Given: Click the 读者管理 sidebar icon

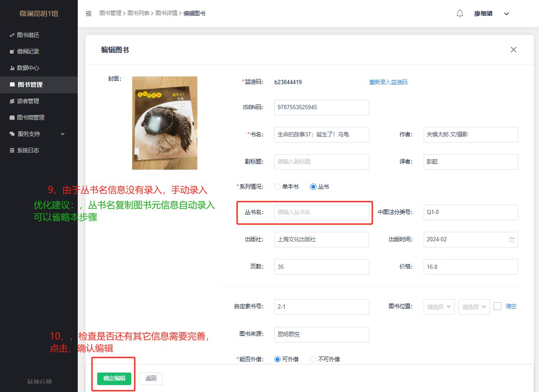Looking at the screenshot, I should (x=12, y=101).
